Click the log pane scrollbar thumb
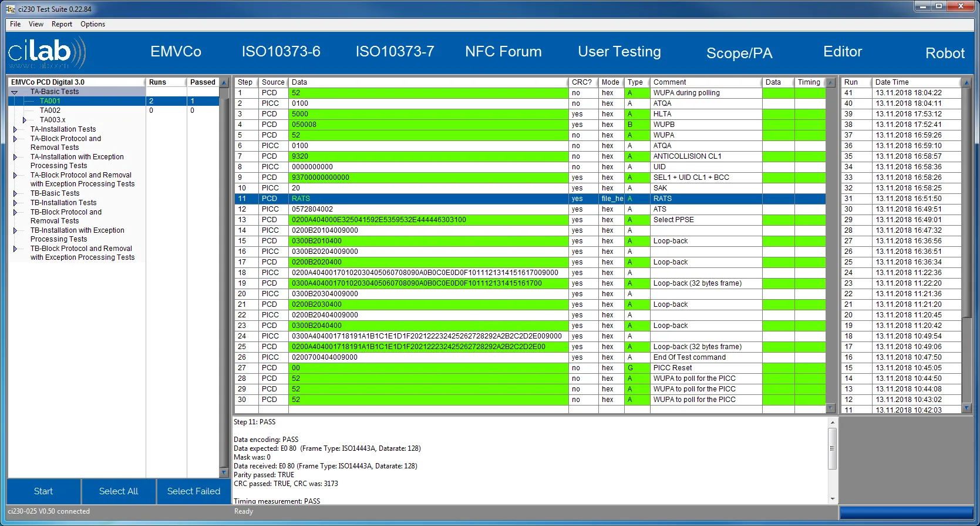This screenshot has height=526, width=980. (x=832, y=448)
